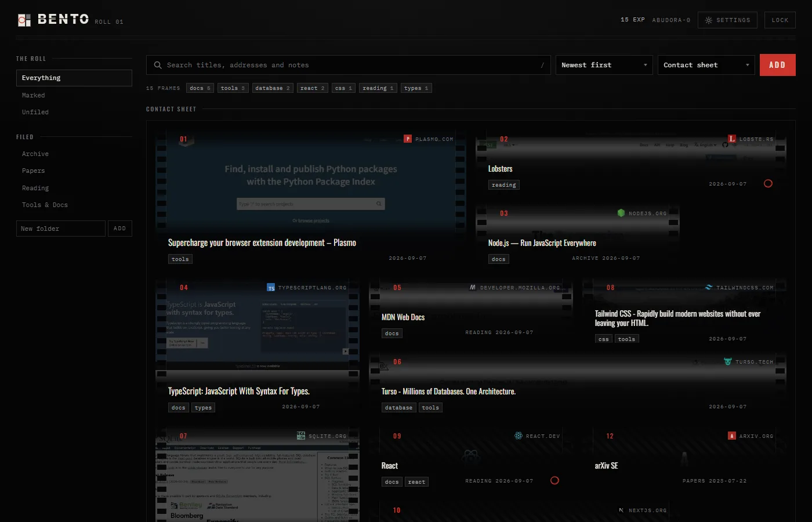Viewport: 812px width, 522px height.
Task: Open the TypeScript bookmark title
Action: [x=239, y=391]
